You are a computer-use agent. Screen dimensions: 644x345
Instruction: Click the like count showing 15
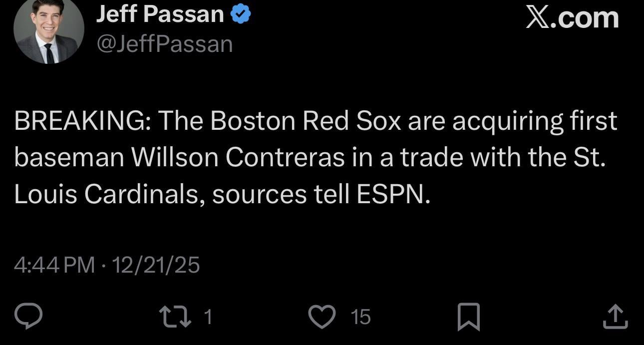(361, 317)
